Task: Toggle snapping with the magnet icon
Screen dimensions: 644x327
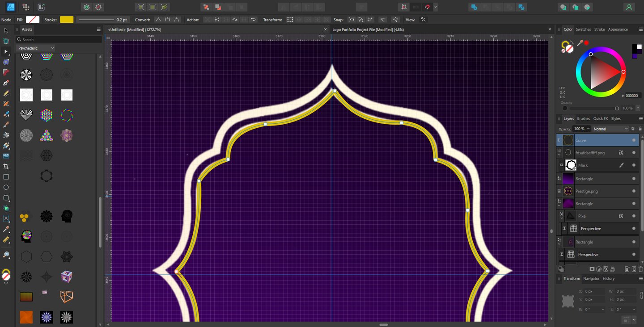Action: (427, 7)
